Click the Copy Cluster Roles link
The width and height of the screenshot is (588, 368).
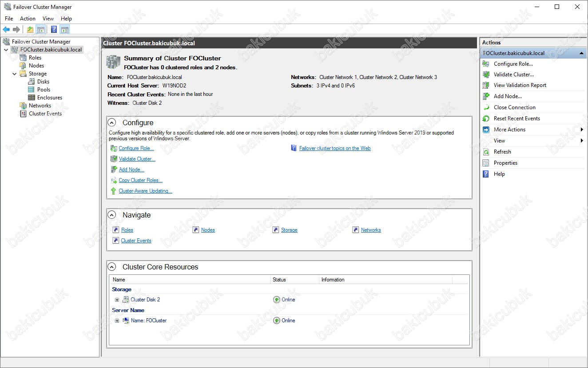(140, 180)
